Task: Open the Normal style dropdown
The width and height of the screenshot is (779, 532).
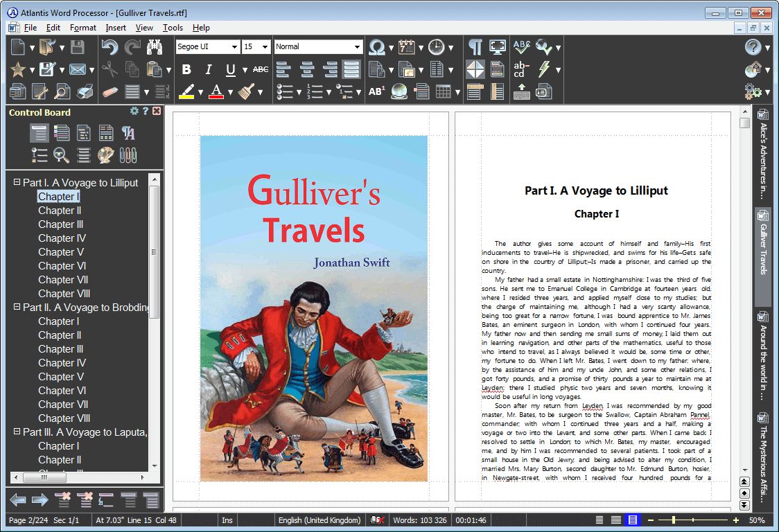Action: pyautogui.click(x=357, y=46)
